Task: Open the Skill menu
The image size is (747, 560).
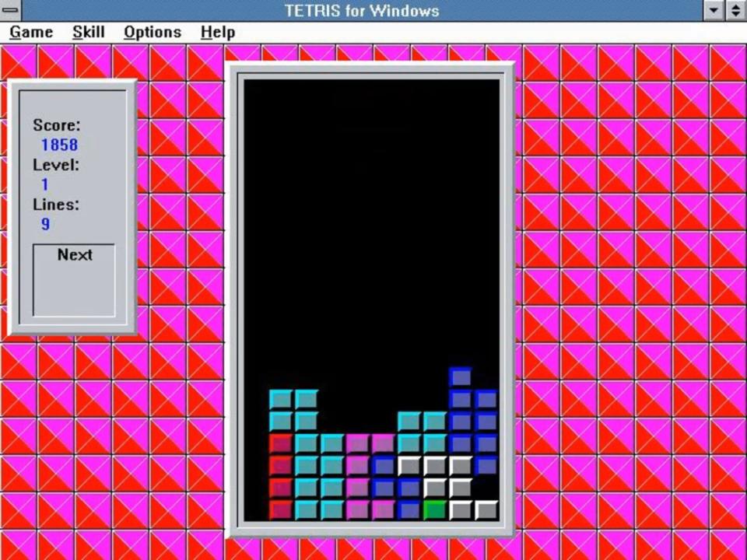Action: coord(89,32)
